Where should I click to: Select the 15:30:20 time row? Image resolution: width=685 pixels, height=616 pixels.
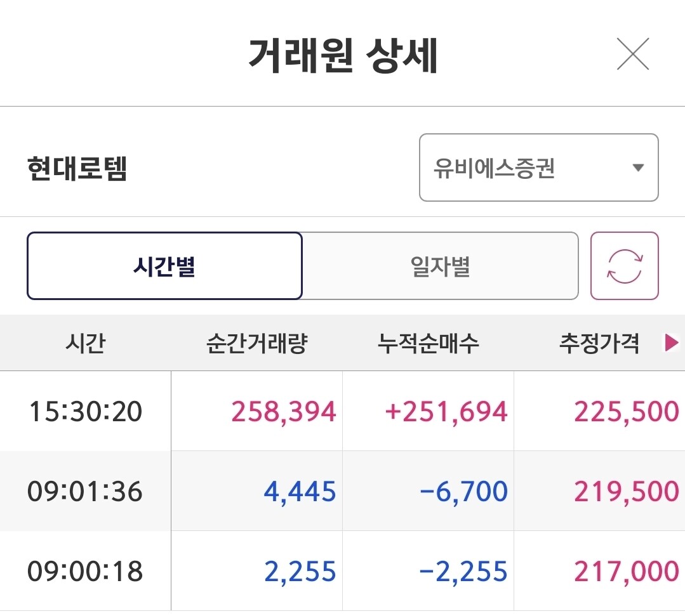click(x=85, y=412)
